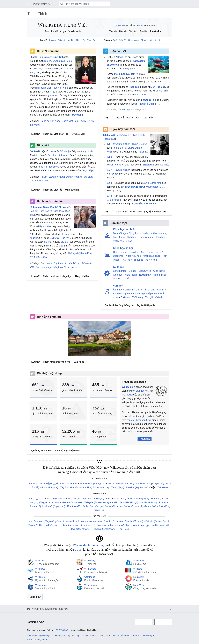Image resolution: width=199 pixels, height=644 pixels.
Task: Open the Tải hình menu item
Action: 133,31
